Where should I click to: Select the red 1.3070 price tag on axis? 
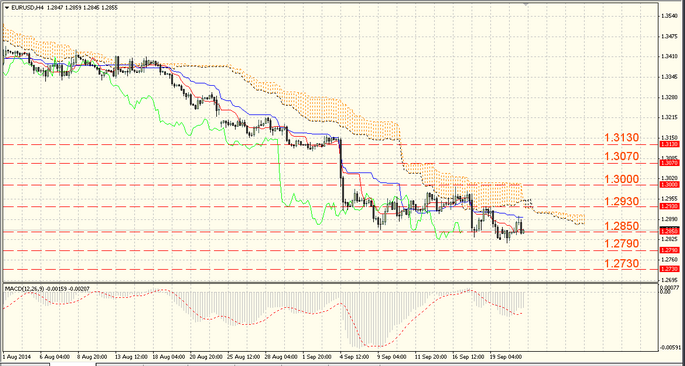tap(668, 163)
